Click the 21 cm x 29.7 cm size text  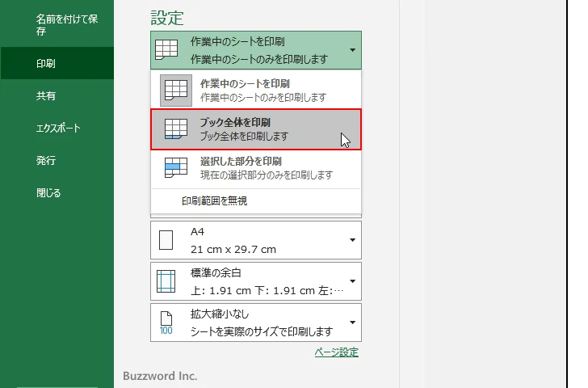pyautogui.click(x=233, y=249)
